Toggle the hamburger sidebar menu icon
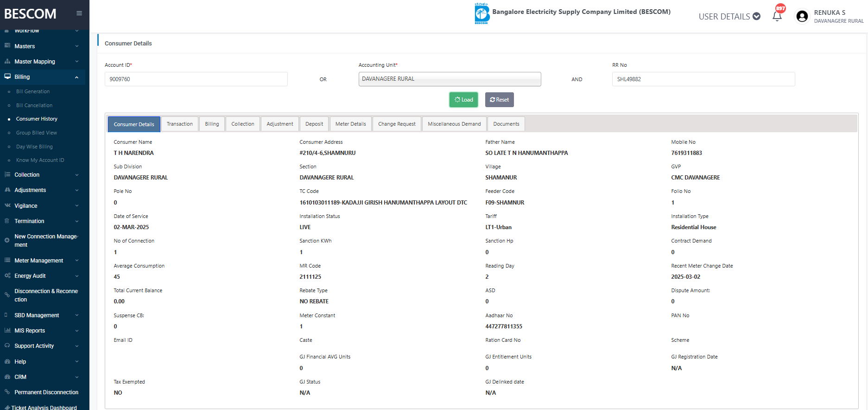The height and width of the screenshot is (410, 868). (79, 13)
